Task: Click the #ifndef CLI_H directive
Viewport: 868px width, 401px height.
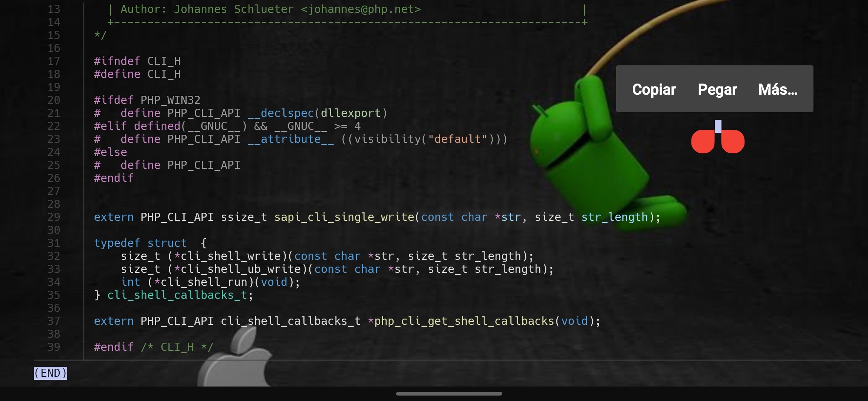Action: [x=137, y=61]
